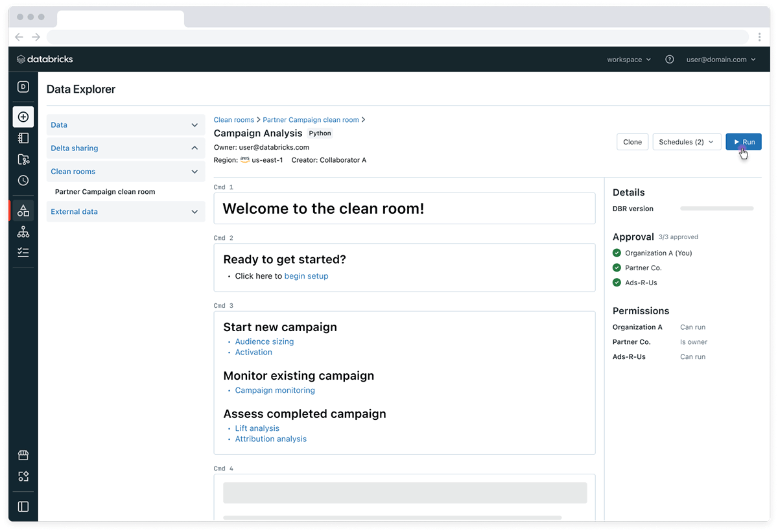The width and height of the screenshot is (778, 532).
Task: Collapse the Delta sharing section
Action: (194, 148)
